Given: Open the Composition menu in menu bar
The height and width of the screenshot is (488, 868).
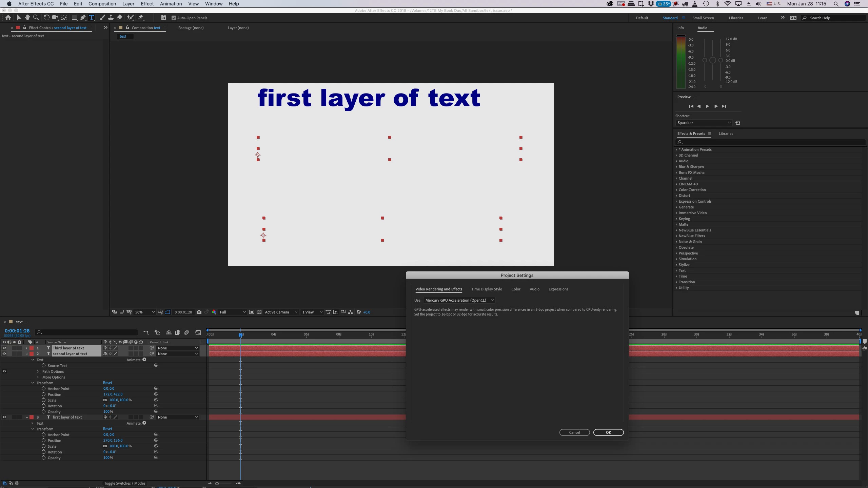Looking at the screenshot, I should [102, 4].
